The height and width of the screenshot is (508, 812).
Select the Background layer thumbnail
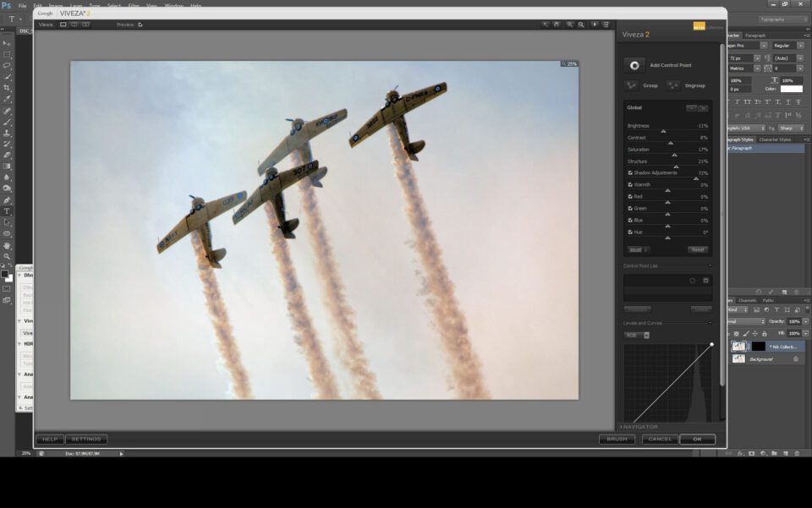738,358
